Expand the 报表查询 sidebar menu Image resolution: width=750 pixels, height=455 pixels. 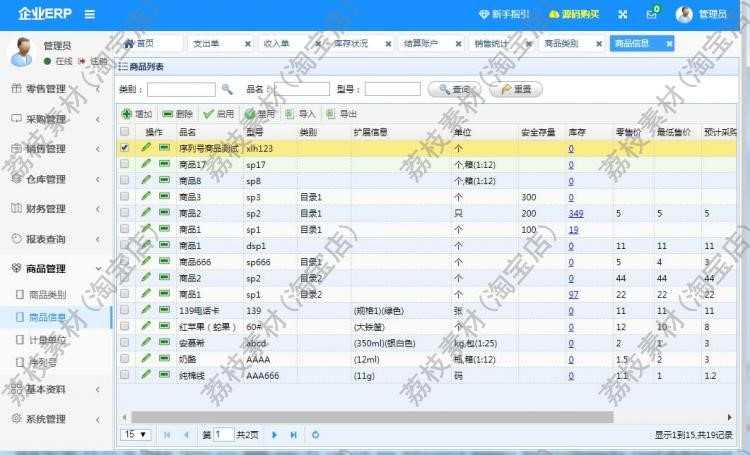pos(56,239)
